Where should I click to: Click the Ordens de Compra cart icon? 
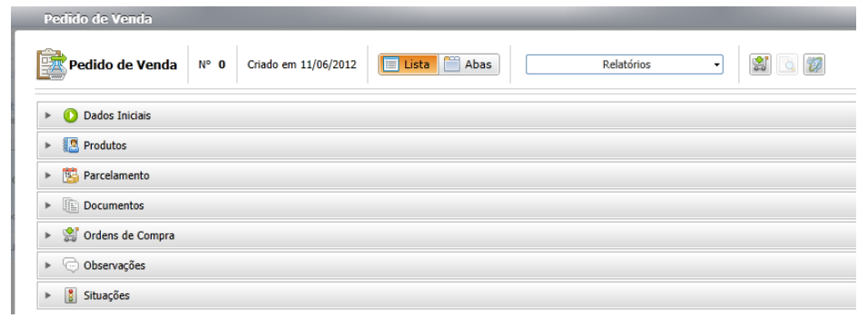[71, 235]
